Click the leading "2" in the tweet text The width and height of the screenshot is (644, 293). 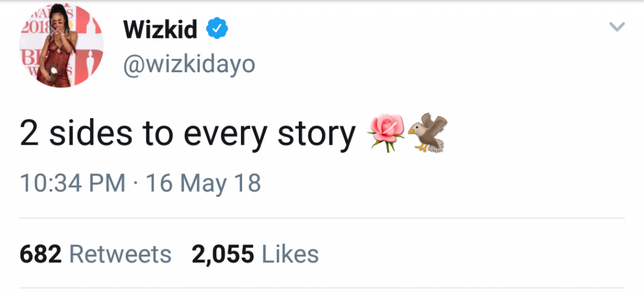click(28, 133)
